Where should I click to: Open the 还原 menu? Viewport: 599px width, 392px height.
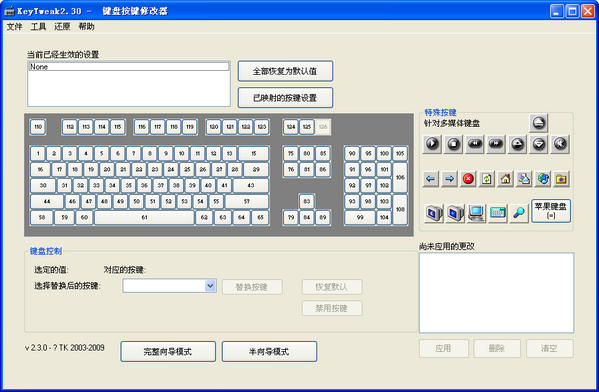(62, 26)
